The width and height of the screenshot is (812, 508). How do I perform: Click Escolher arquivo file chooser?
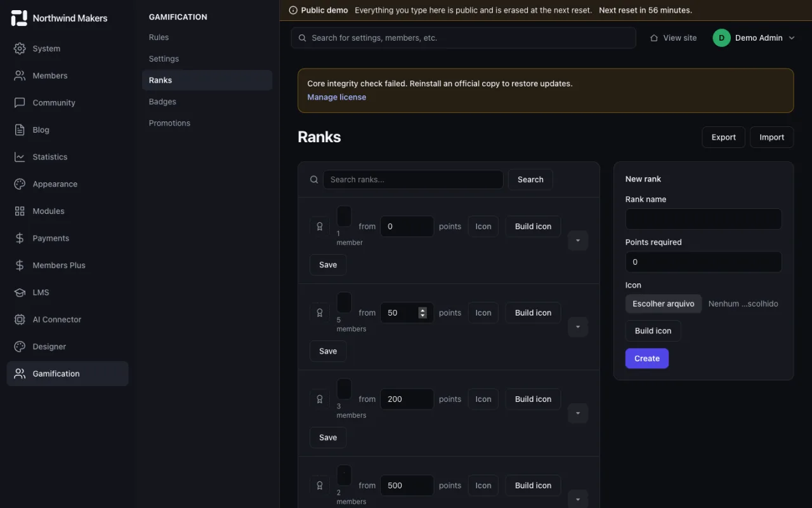pyautogui.click(x=664, y=304)
